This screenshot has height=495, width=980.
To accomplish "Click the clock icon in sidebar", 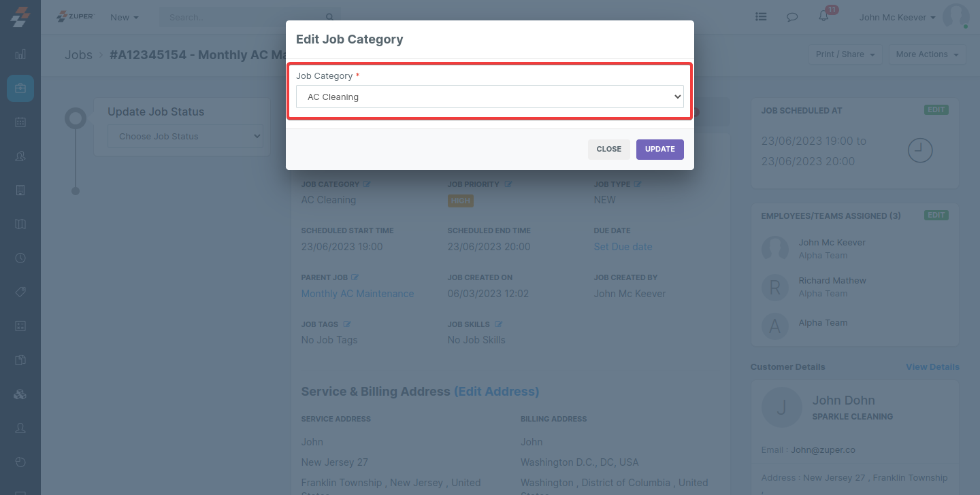I will pos(20,258).
